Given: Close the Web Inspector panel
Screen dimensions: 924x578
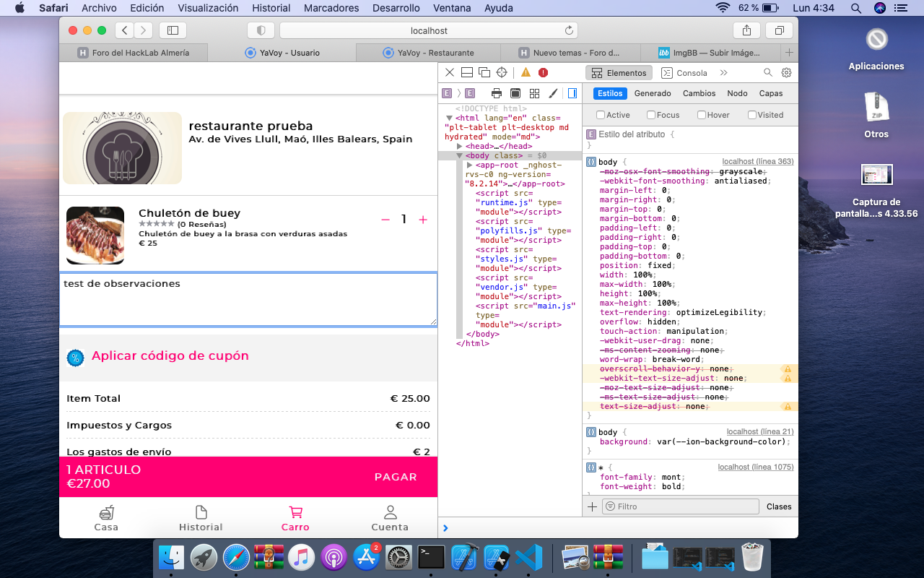Looking at the screenshot, I should click(449, 72).
